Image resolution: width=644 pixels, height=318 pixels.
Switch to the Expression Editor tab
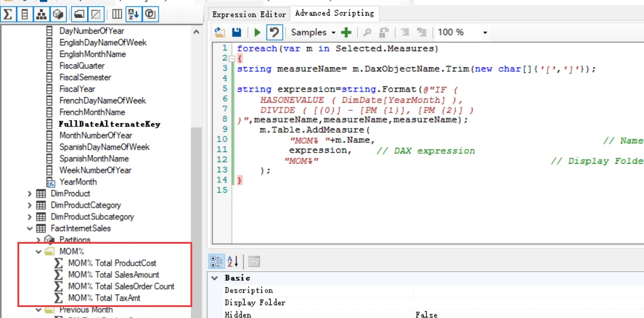(x=249, y=15)
